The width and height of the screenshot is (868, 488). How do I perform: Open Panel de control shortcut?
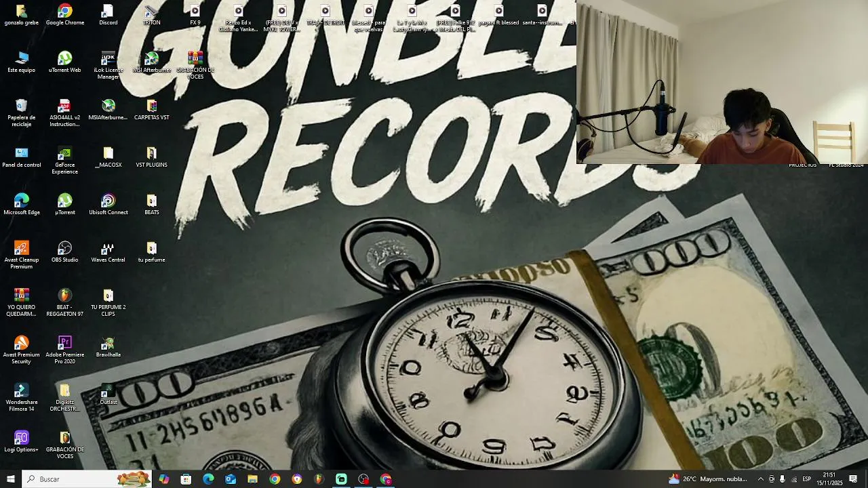[x=21, y=157]
